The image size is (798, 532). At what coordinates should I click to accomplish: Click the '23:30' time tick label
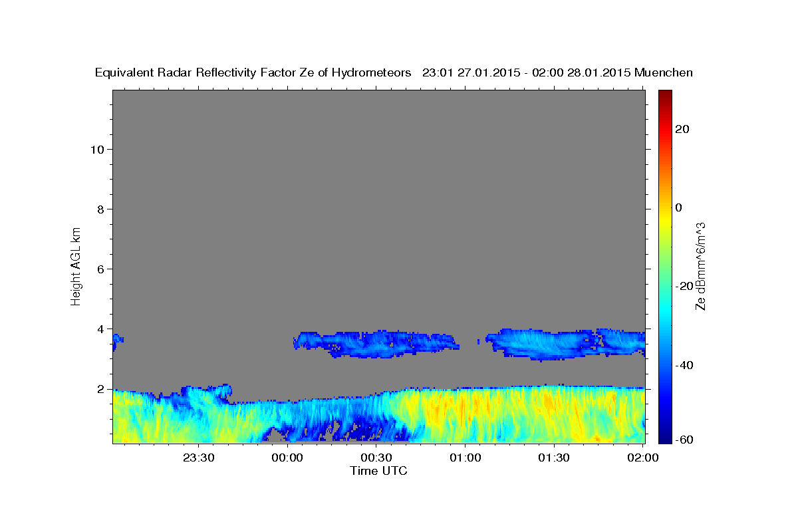click(199, 458)
